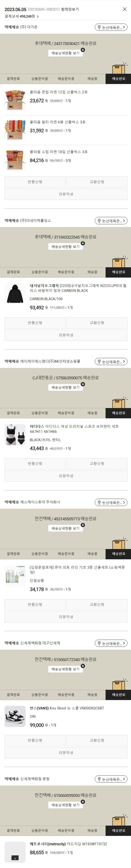131x868 pixels.
Task: Open the Adidas sports bra set image
Action: coord(15,434)
